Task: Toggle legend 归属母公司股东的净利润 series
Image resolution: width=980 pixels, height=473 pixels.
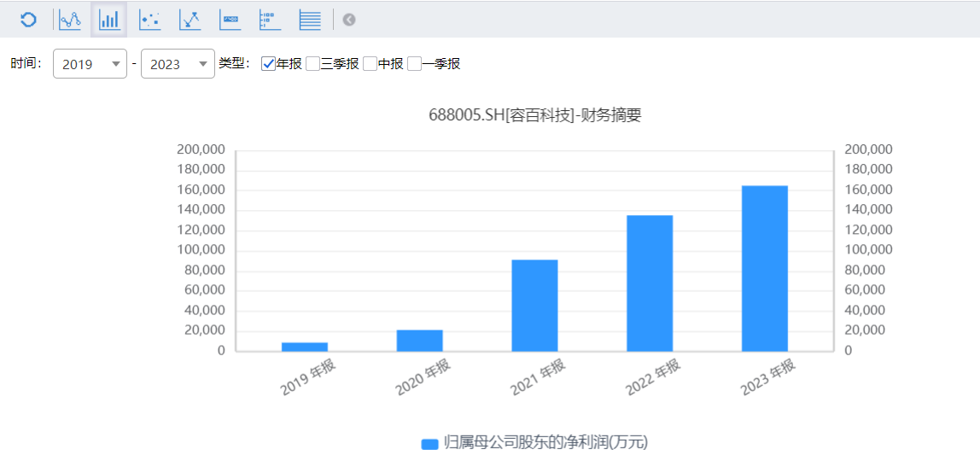Action: [x=534, y=443]
